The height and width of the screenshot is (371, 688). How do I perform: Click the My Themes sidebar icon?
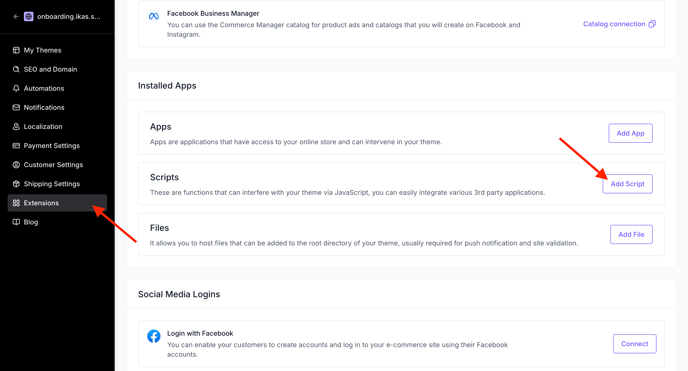pos(16,50)
